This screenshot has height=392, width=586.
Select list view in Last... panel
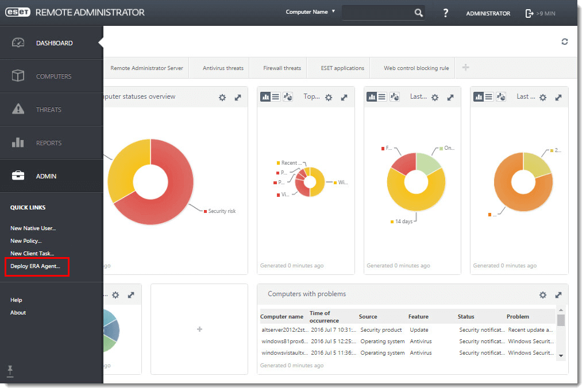[x=382, y=97]
